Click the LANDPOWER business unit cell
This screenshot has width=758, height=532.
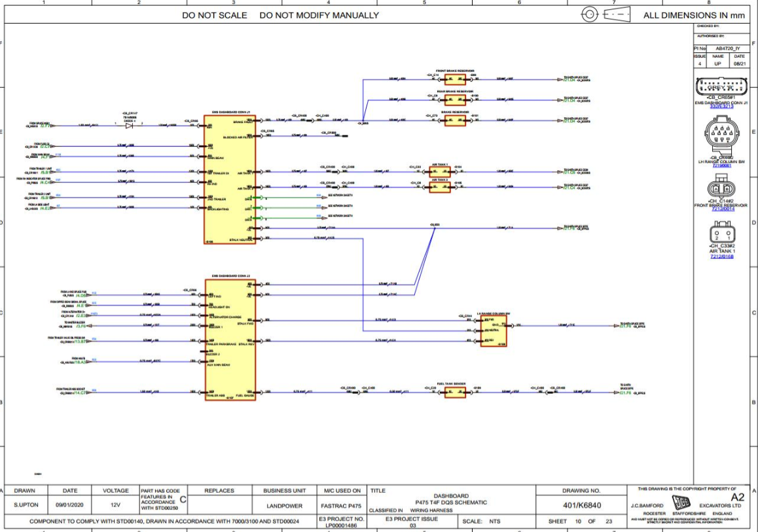(x=284, y=506)
